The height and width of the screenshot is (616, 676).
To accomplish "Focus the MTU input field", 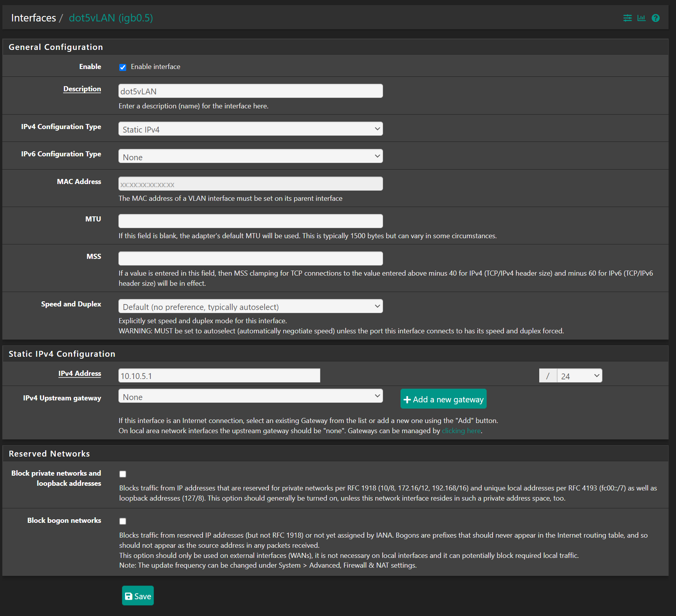I will pos(251,221).
